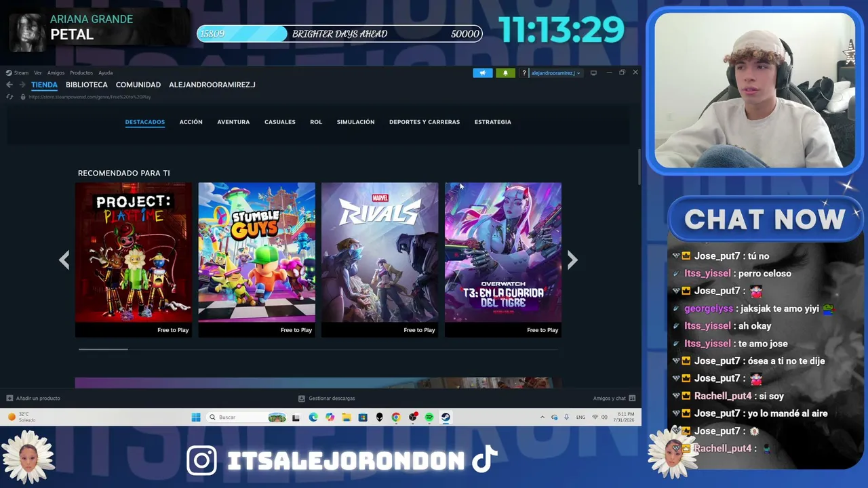Open the ALEJANDROORAMIREZ.J profile tab
868x488 pixels.
(212, 85)
